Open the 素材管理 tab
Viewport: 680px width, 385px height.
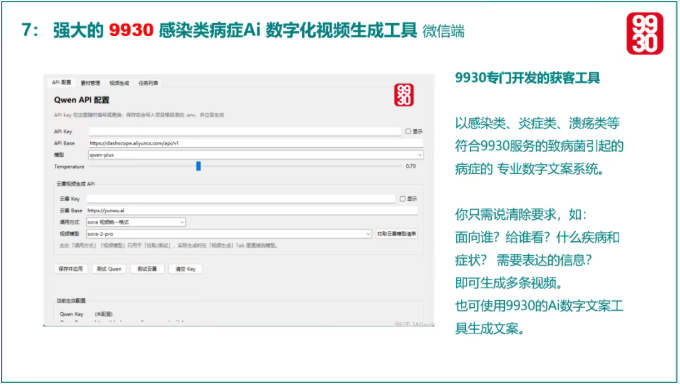point(90,83)
